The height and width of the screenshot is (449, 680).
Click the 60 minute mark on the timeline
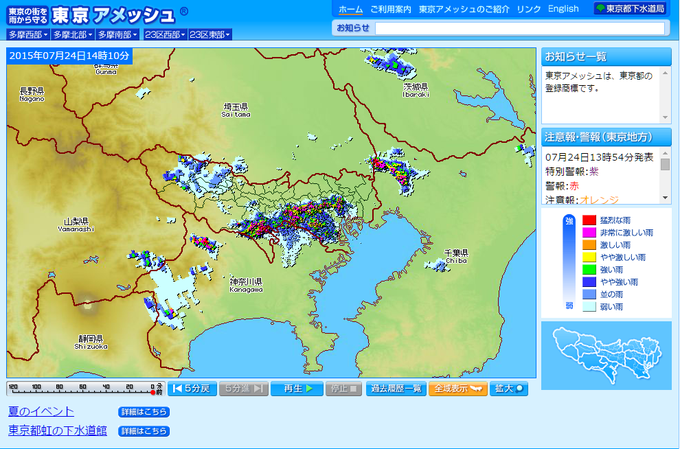(x=83, y=387)
